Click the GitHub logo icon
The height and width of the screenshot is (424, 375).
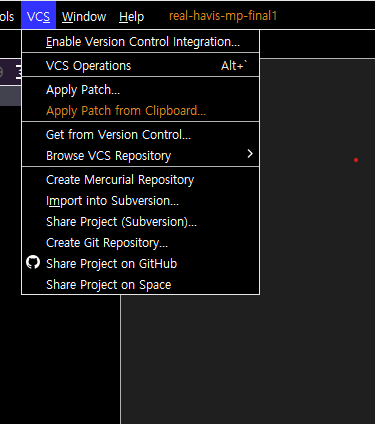(x=33, y=263)
